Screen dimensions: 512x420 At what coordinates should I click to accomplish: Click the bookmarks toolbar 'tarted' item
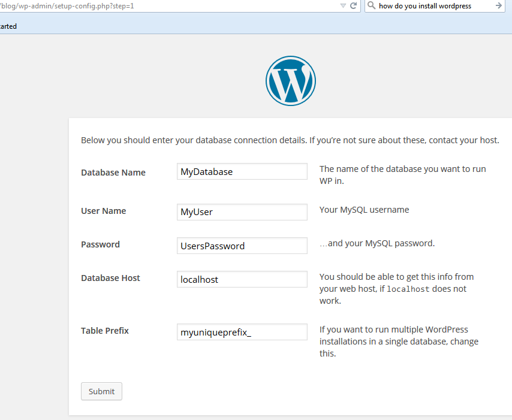click(8, 26)
